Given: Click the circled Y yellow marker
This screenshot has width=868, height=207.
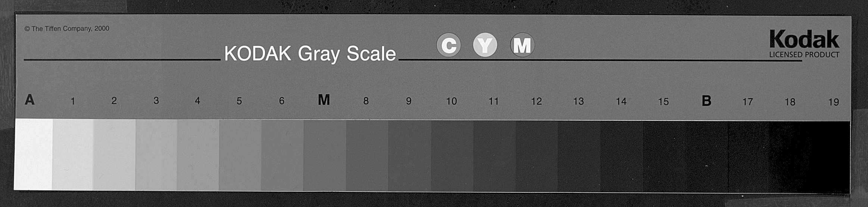Looking at the screenshot, I should pos(485,45).
